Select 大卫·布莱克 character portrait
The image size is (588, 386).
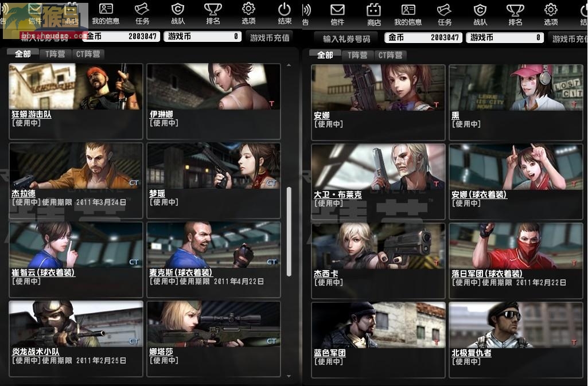pyautogui.click(x=379, y=167)
